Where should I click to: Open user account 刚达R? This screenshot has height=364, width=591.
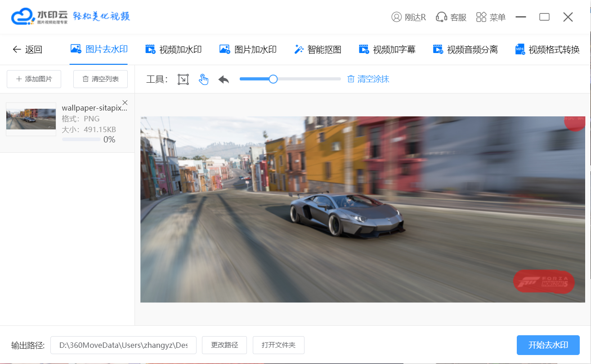(408, 17)
